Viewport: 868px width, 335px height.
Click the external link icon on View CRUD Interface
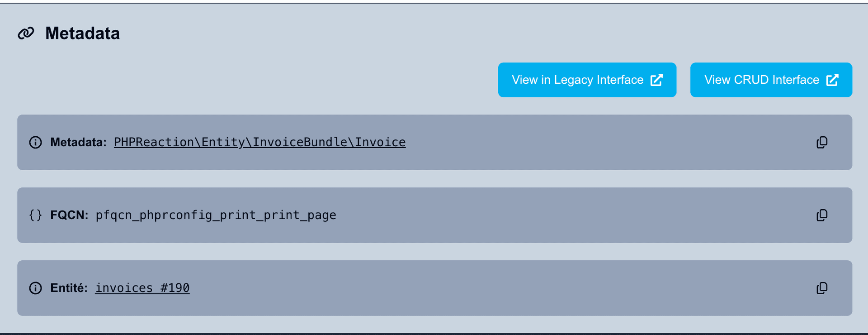(x=832, y=80)
